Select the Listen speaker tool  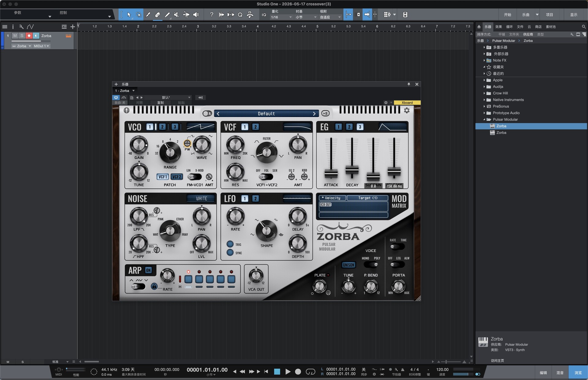(x=196, y=14)
